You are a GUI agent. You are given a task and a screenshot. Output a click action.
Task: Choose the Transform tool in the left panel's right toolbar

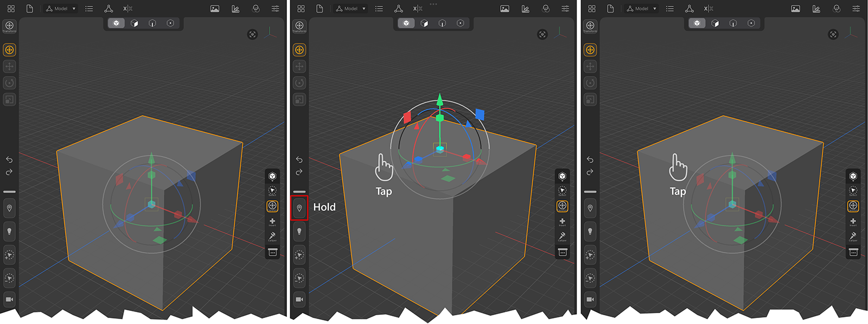[x=272, y=206]
